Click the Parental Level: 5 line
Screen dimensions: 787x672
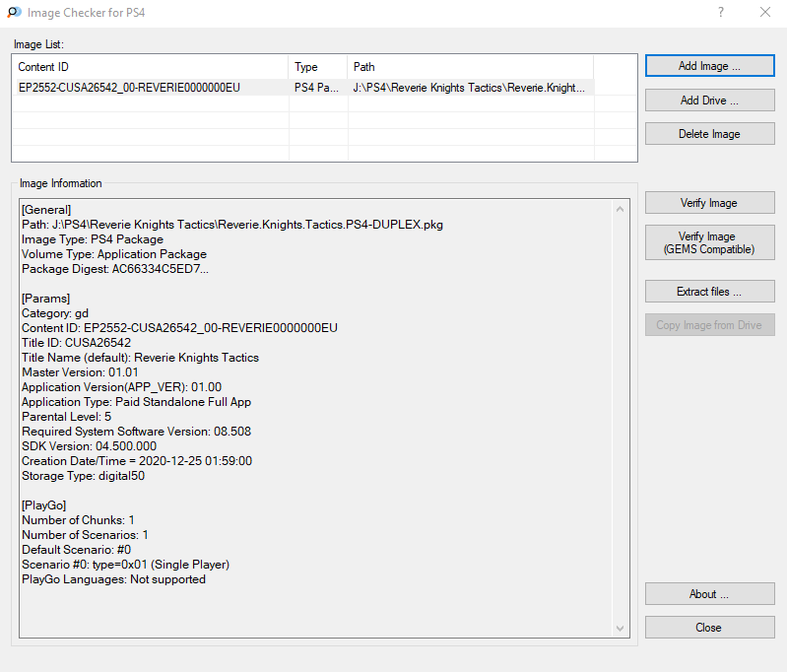coord(66,417)
